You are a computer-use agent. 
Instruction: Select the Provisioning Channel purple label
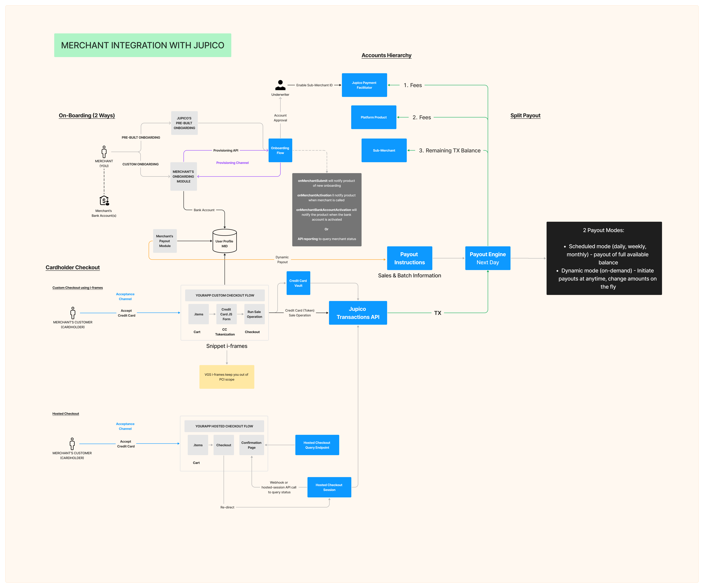click(x=232, y=163)
